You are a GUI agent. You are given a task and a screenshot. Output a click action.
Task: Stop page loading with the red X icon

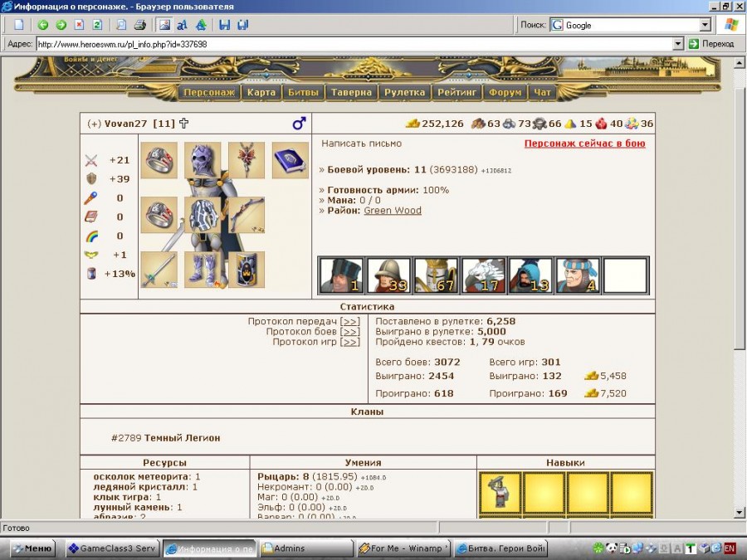[x=79, y=25]
